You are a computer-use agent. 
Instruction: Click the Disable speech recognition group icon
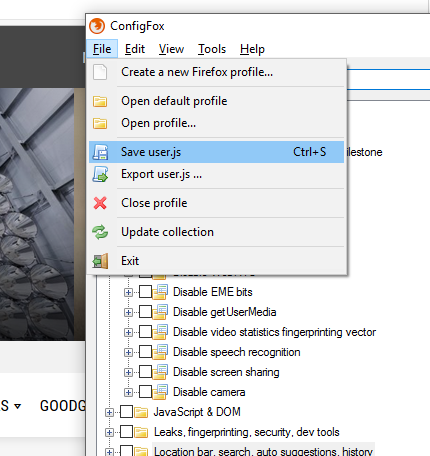[160, 352]
